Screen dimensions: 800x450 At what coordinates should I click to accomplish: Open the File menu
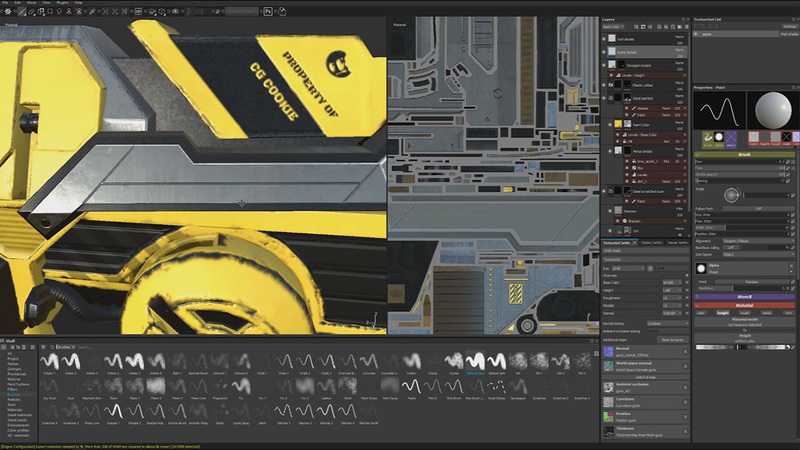click(x=6, y=3)
